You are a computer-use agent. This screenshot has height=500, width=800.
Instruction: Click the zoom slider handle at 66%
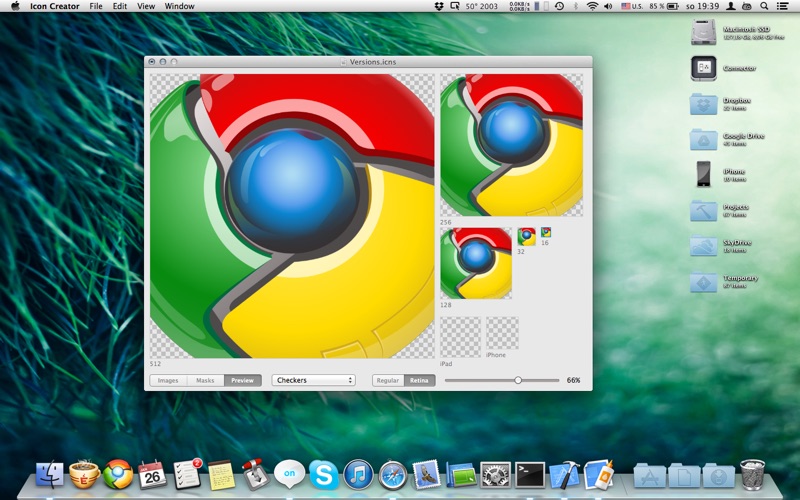coord(518,380)
